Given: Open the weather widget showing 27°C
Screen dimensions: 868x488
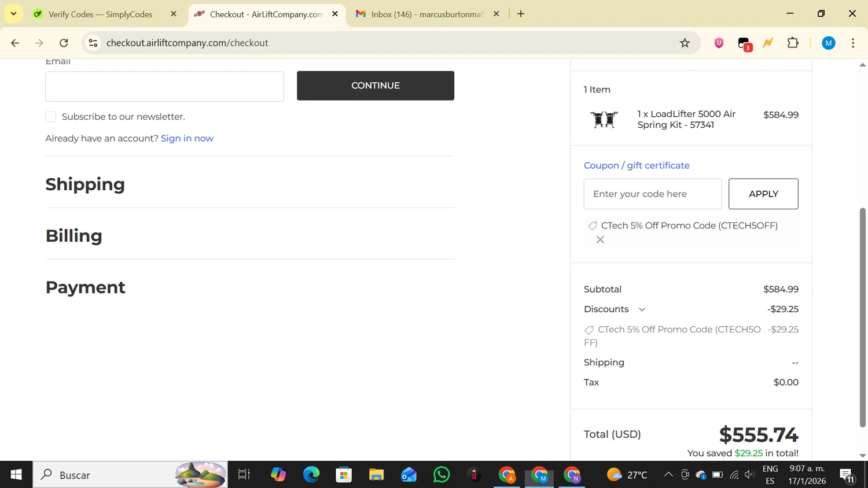Looking at the screenshot, I should coord(627,475).
